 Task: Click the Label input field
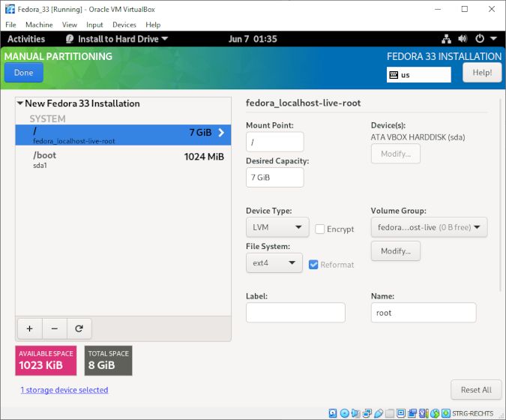295,313
